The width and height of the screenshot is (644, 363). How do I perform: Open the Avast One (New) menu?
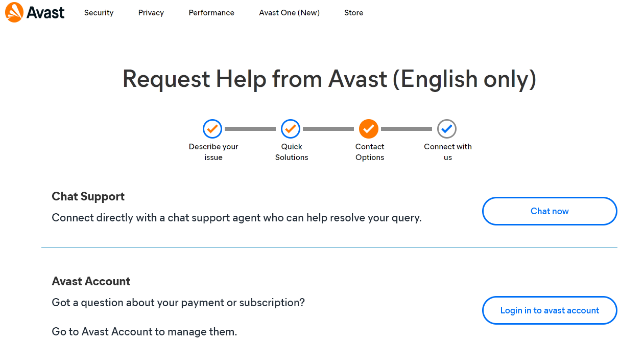[x=289, y=13]
